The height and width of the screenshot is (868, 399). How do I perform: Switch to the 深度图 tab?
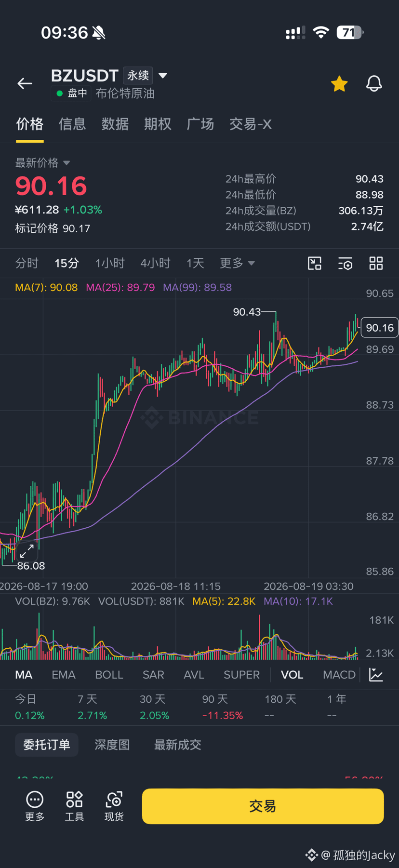point(112,745)
